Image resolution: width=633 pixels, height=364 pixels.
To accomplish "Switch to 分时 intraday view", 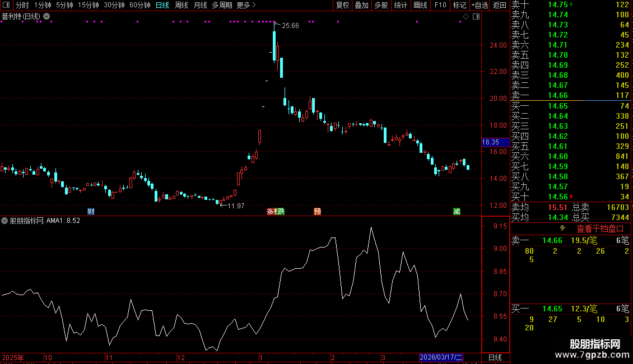I will (x=22, y=5).
